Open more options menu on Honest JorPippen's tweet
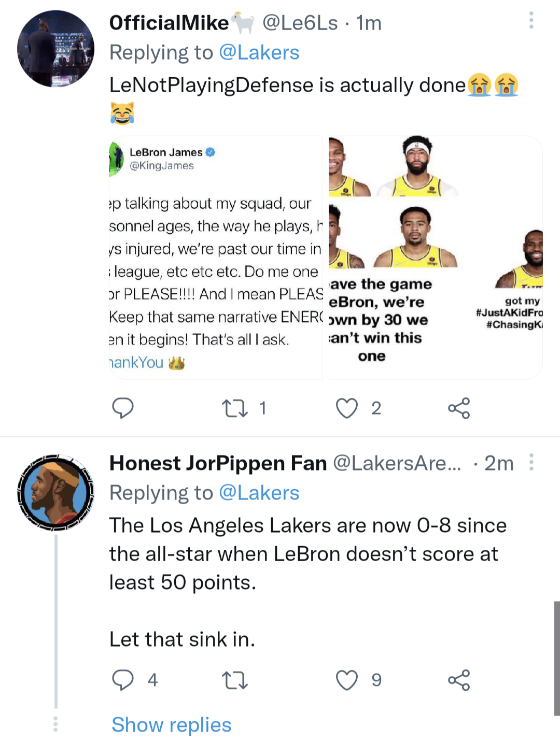 click(531, 461)
